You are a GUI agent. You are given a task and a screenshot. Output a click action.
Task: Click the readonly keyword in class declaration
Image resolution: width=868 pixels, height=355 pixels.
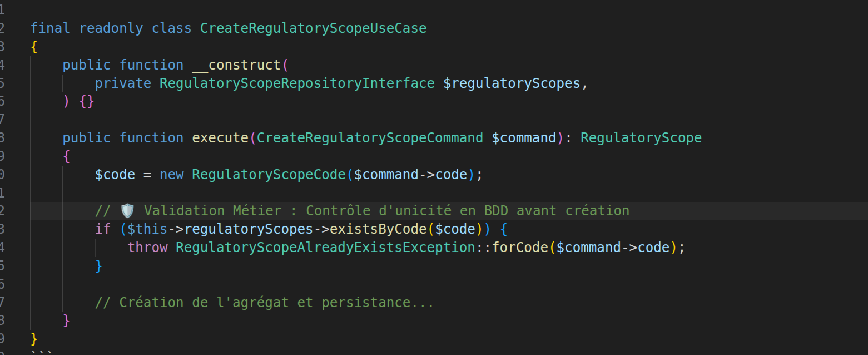coord(111,28)
